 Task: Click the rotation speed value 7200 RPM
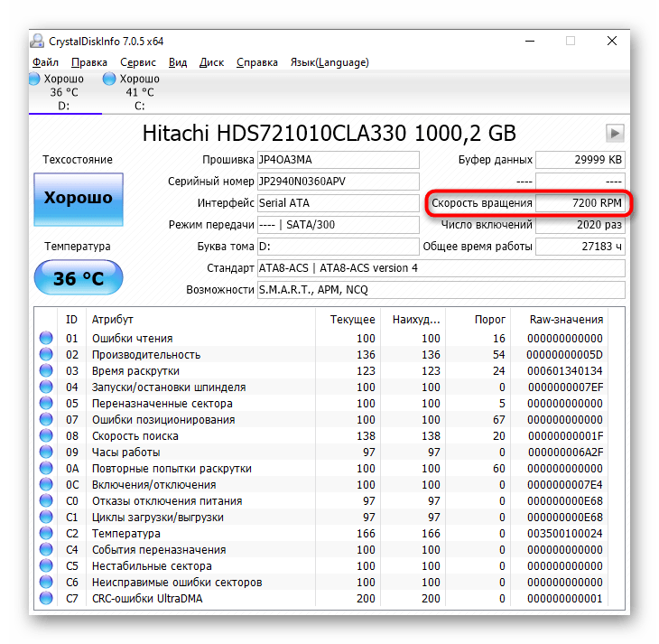click(580, 203)
